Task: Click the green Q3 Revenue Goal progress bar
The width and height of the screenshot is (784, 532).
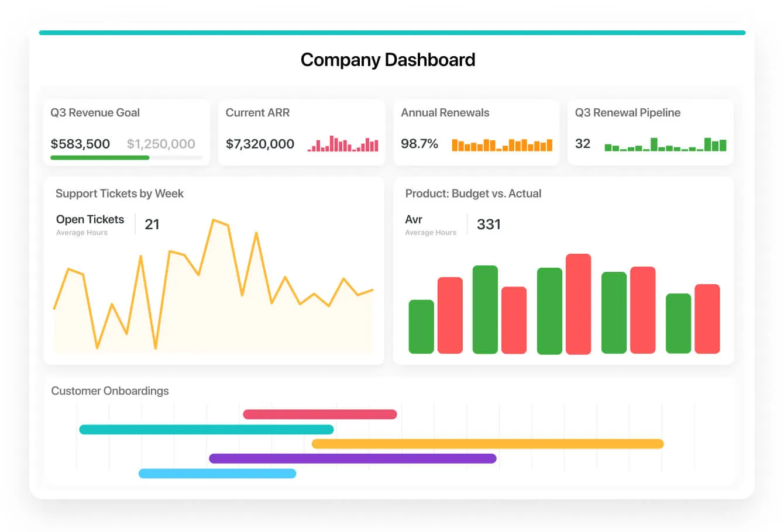Action: pos(99,158)
